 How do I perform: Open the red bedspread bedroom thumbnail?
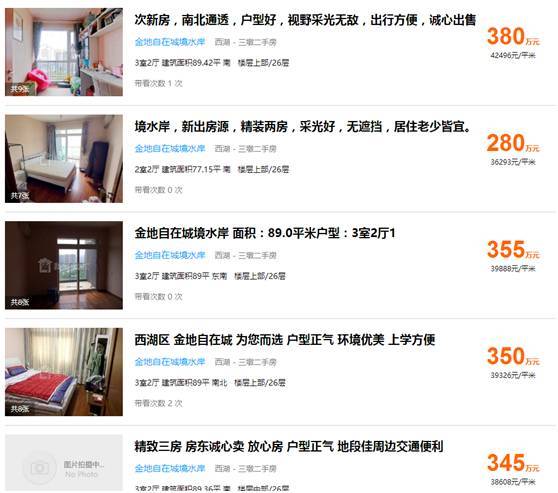pyautogui.click(x=64, y=372)
